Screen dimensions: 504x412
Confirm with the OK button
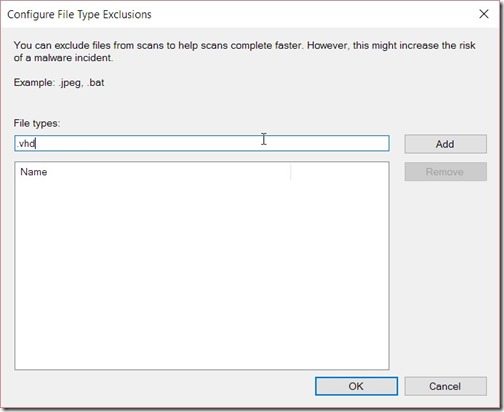[356, 386]
